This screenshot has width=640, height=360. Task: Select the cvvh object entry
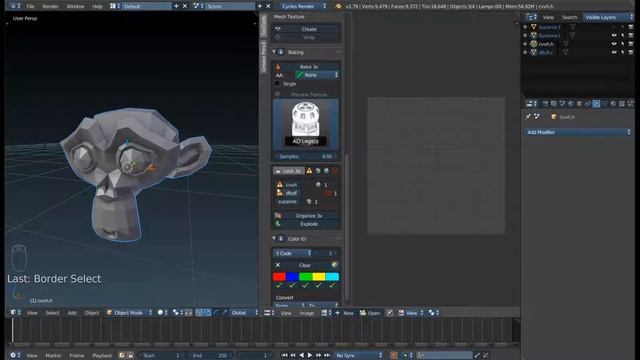(291, 185)
